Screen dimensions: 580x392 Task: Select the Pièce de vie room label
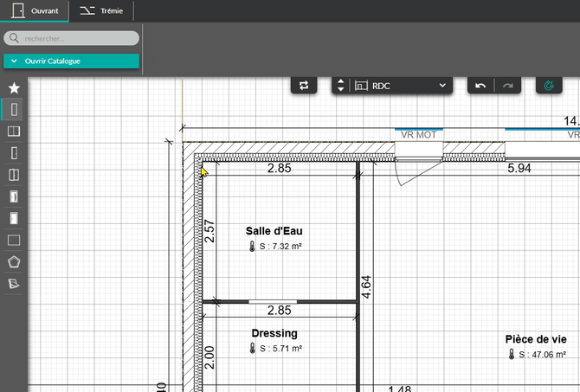[536, 339]
